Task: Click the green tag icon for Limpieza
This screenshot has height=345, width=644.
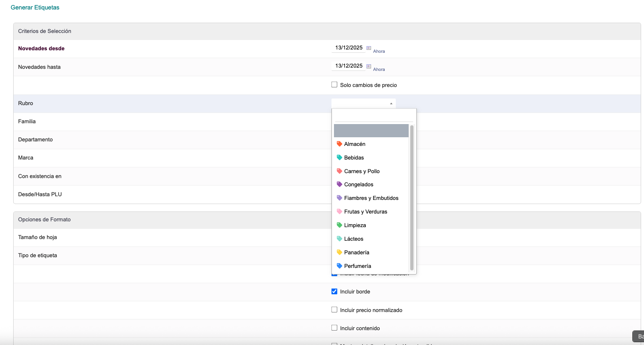Action: point(339,225)
